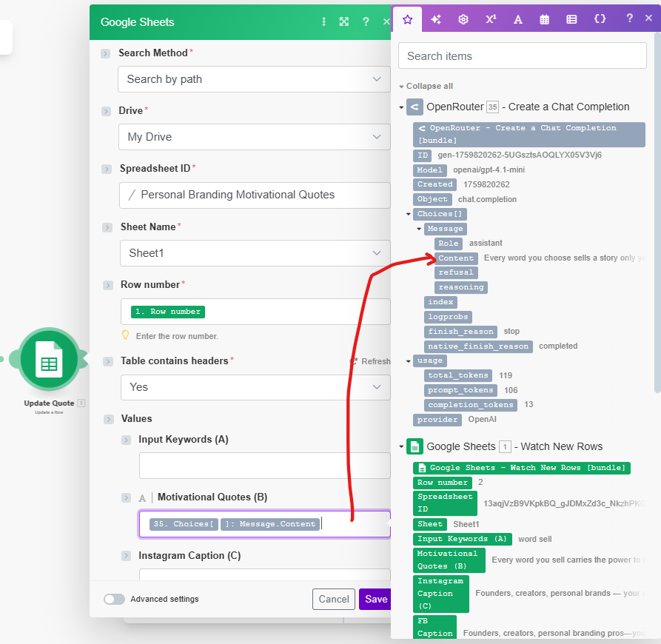Open the AI sparkle functions tab

point(436,19)
